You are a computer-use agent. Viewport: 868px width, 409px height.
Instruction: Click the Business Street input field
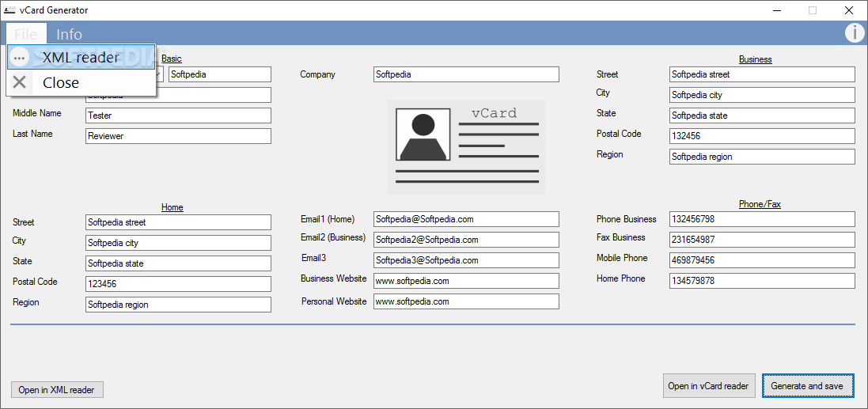[762, 74]
